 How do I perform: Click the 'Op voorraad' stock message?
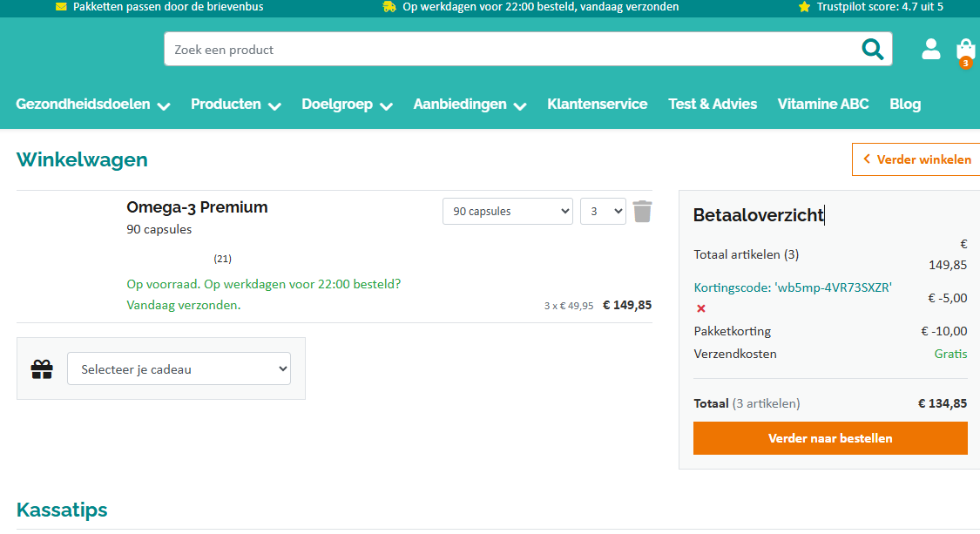tap(264, 294)
